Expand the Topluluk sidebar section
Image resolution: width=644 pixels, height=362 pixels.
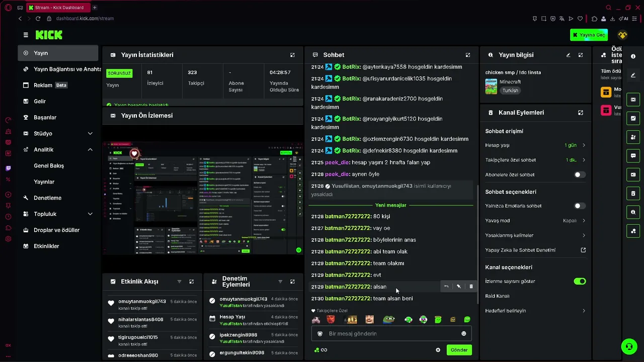click(x=90, y=214)
